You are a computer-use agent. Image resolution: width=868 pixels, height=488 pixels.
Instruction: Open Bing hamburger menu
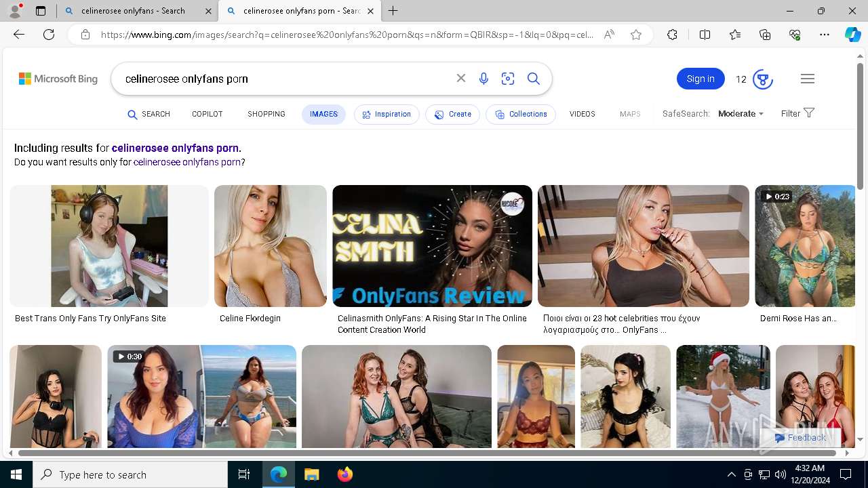807,79
